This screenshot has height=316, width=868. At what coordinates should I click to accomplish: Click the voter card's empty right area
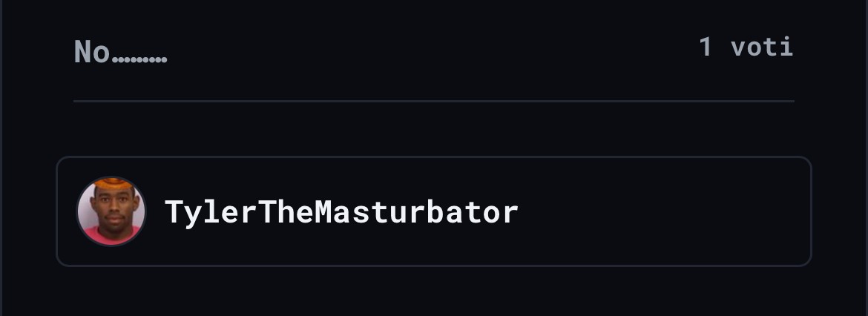coord(664,211)
